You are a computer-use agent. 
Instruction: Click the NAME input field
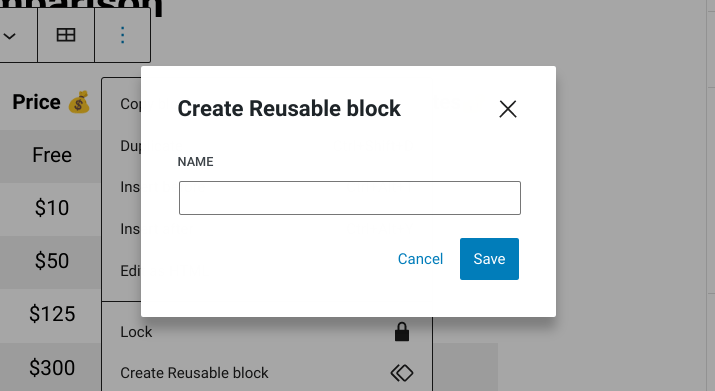click(x=350, y=198)
